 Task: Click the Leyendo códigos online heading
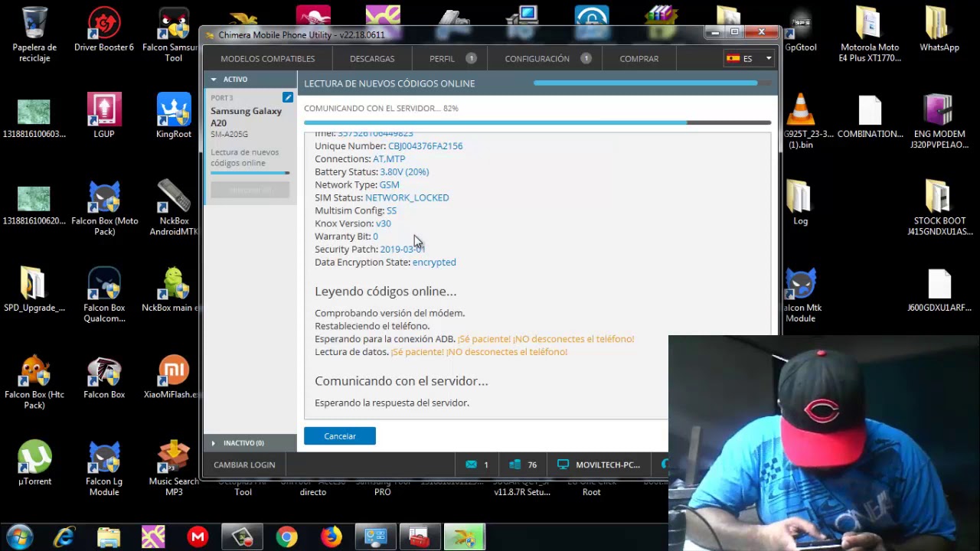(x=385, y=292)
